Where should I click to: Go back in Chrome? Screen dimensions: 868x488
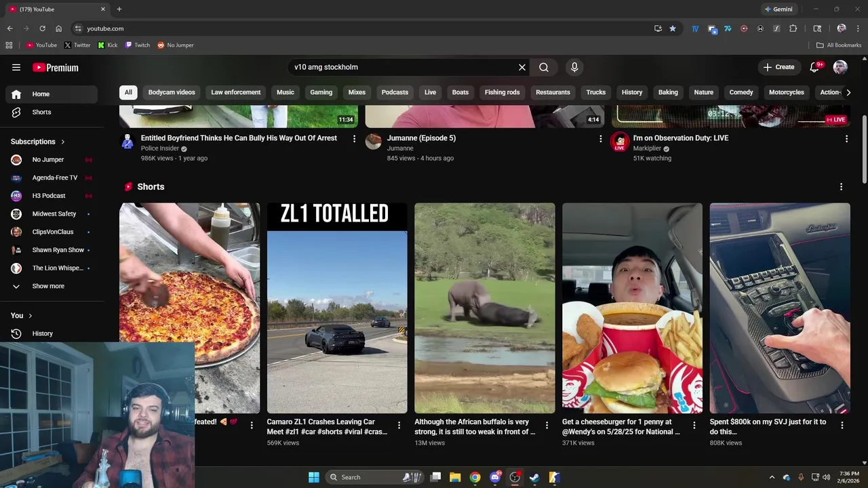[9, 28]
